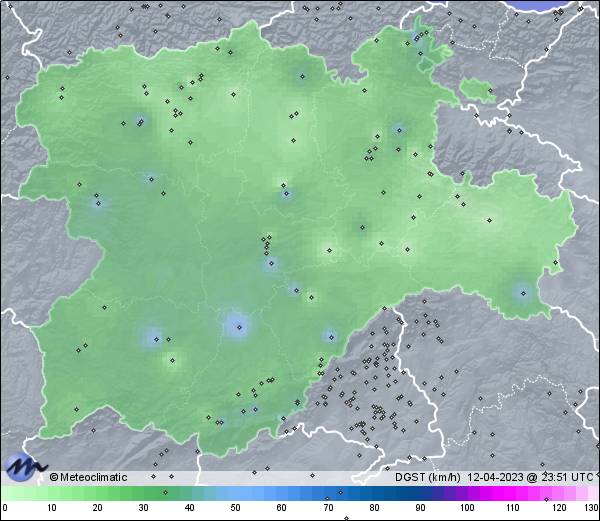
Task: Click the 12-04-2023 date stamp
Action: [x=496, y=477]
